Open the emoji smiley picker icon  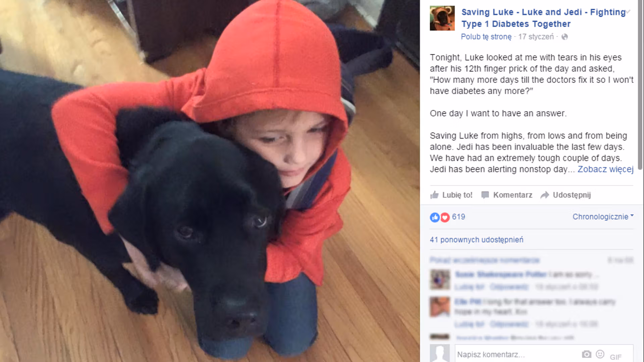[600, 354]
